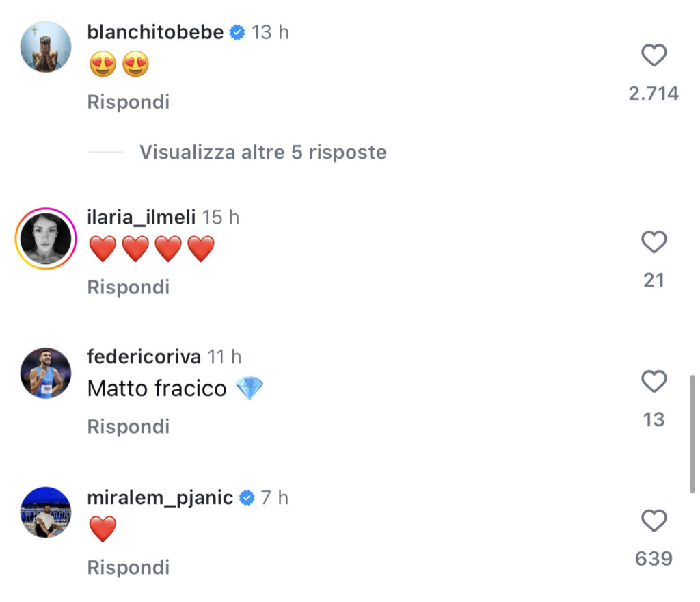Open blanchitobebe's profile picture
Screen dimensions: 700x602
46,47
